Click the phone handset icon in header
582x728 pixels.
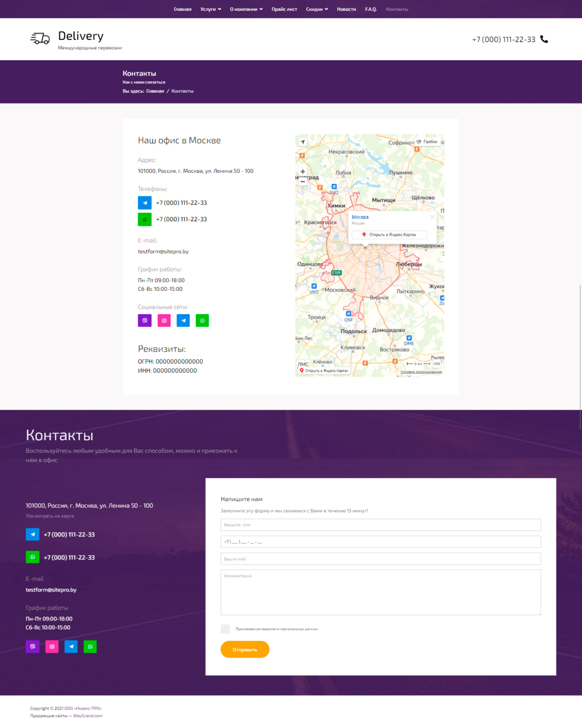click(x=544, y=39)
